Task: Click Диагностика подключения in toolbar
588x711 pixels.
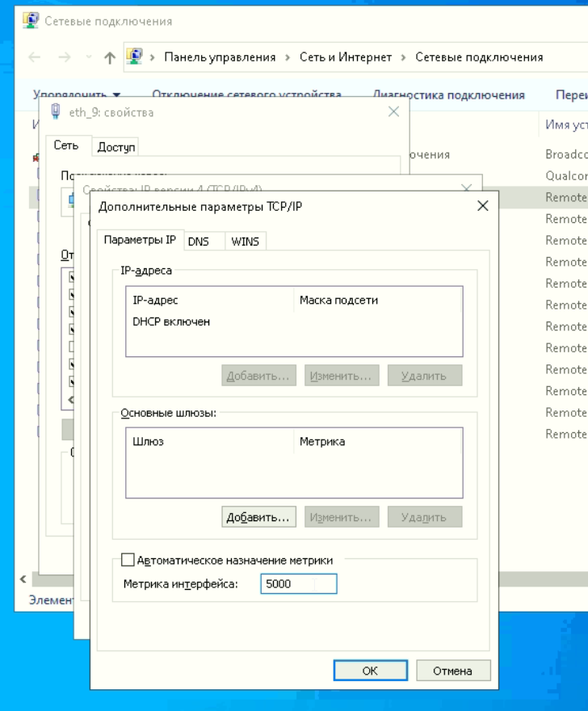Action: pyautogui.click(x=448, y=95)
